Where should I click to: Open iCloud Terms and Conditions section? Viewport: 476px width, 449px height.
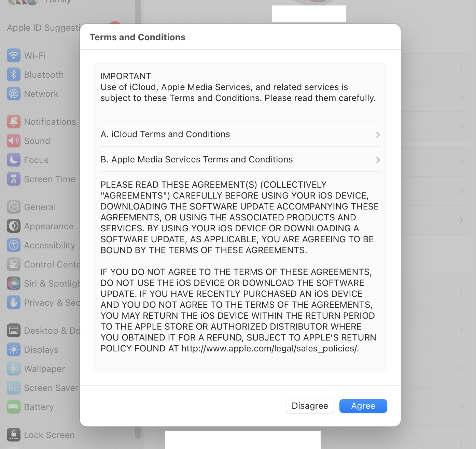point(240,134)
